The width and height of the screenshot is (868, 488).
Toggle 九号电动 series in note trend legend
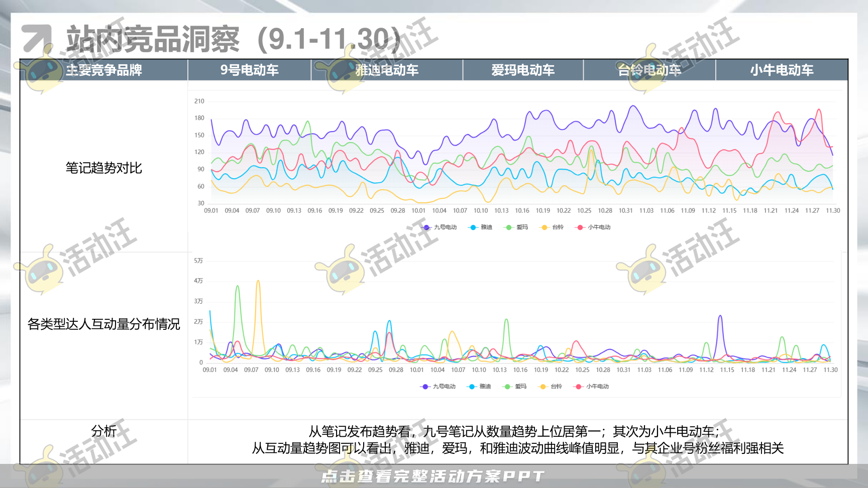439,227
